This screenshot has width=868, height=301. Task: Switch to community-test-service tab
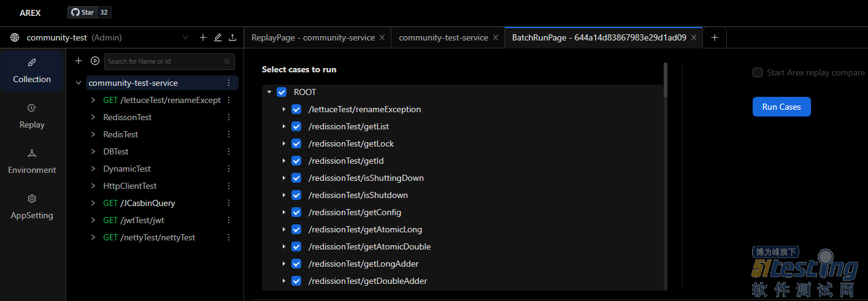tap(443, 37)
